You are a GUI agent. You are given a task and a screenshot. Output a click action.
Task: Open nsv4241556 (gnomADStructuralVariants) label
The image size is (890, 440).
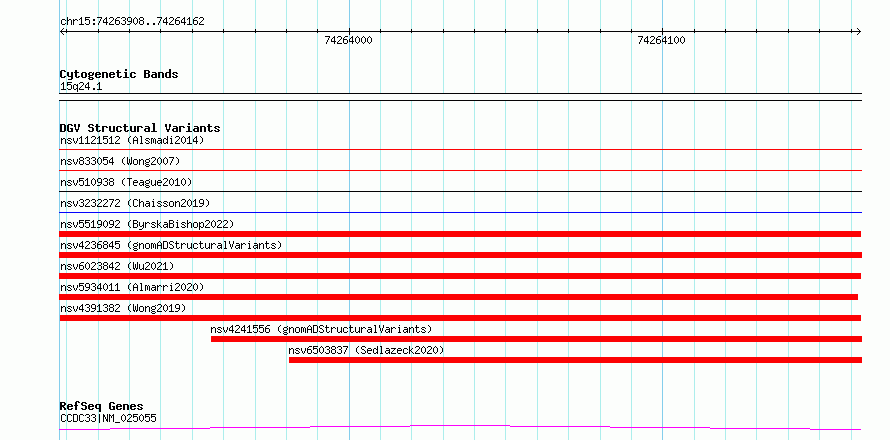point(321,329)
